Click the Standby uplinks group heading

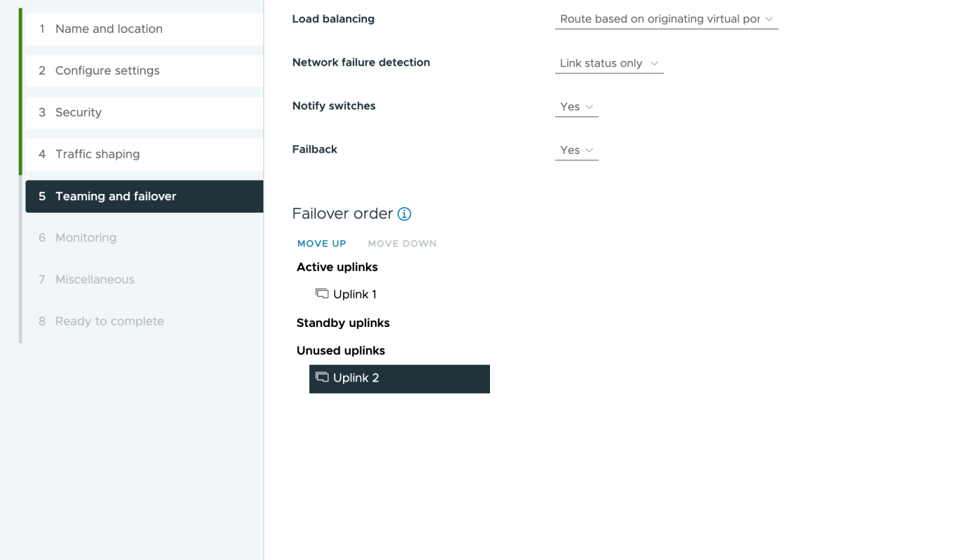[343, 323]
